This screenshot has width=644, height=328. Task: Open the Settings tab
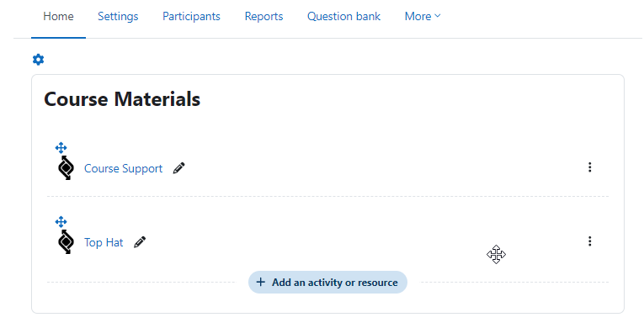pyautogui.click(x=118, y=17)
